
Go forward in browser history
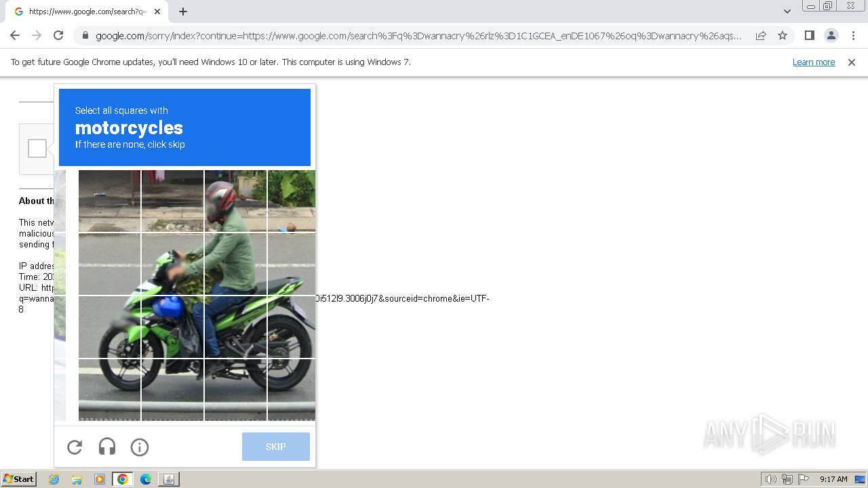coord(37,35)
